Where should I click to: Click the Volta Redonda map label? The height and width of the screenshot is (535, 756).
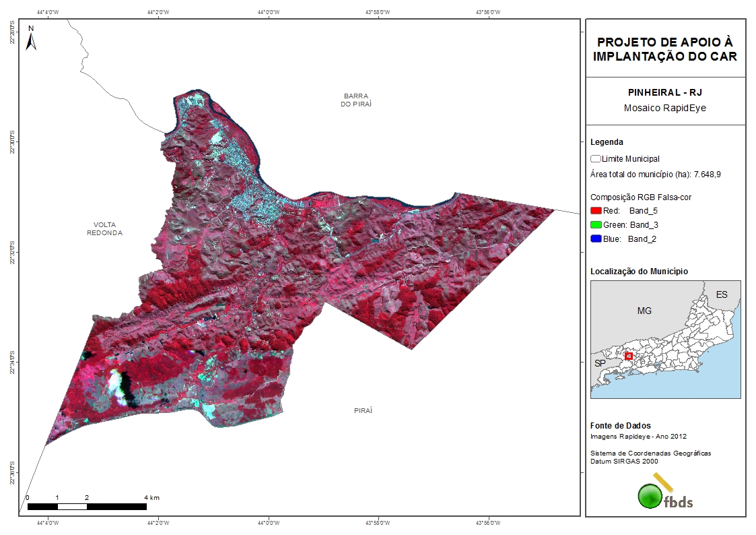[x=104, y=228]
